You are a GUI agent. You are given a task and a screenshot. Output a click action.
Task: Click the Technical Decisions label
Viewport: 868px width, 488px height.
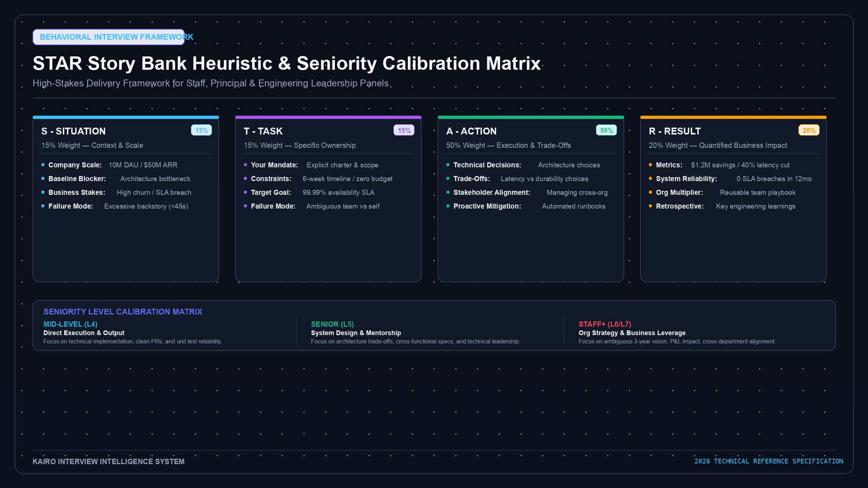(x=487, y=165)
